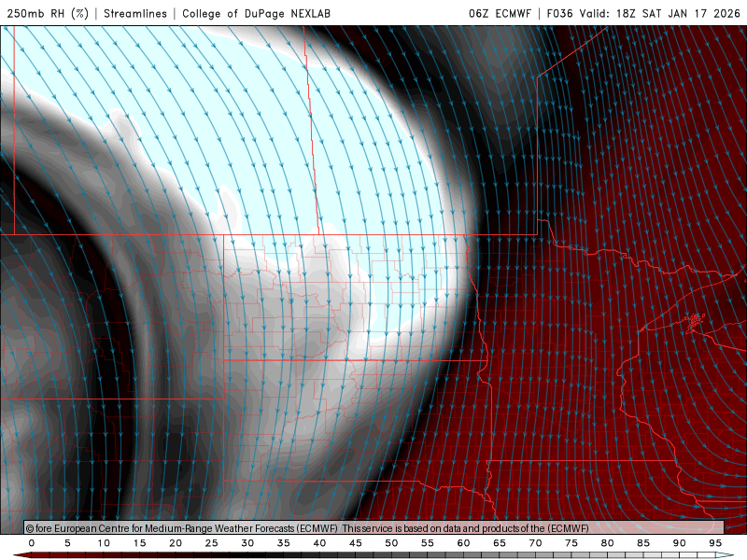
Task: Click the '06Z ECMWF' model run label
Action: [500, 13]
